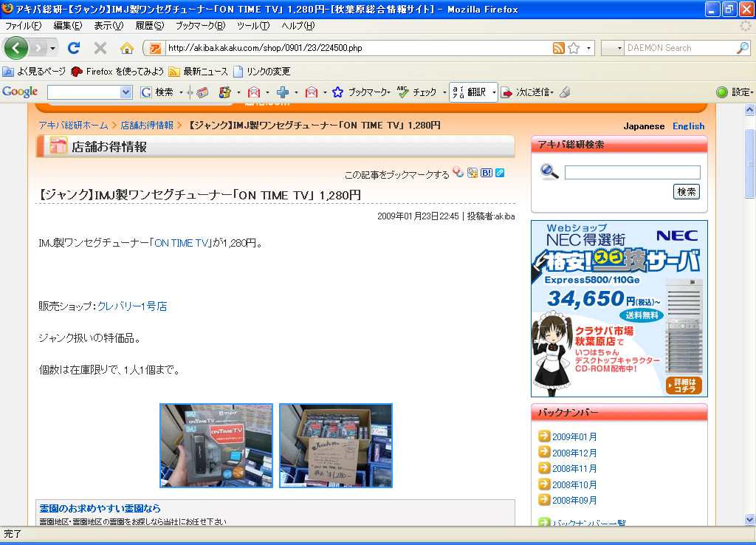Click the grey Forward arrow button
The width and height of the screenshot is (756, 545).
(38, 48)
